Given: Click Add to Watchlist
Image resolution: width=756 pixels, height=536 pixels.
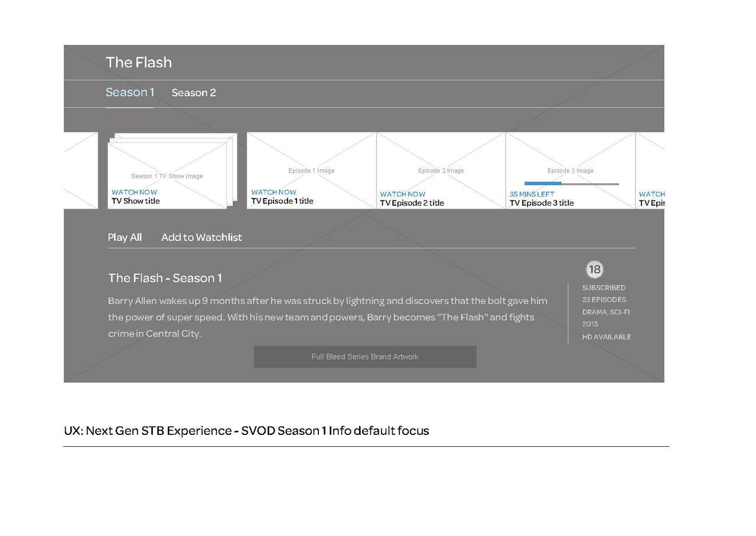Looking at the screenshot, I should pos(201,237).
